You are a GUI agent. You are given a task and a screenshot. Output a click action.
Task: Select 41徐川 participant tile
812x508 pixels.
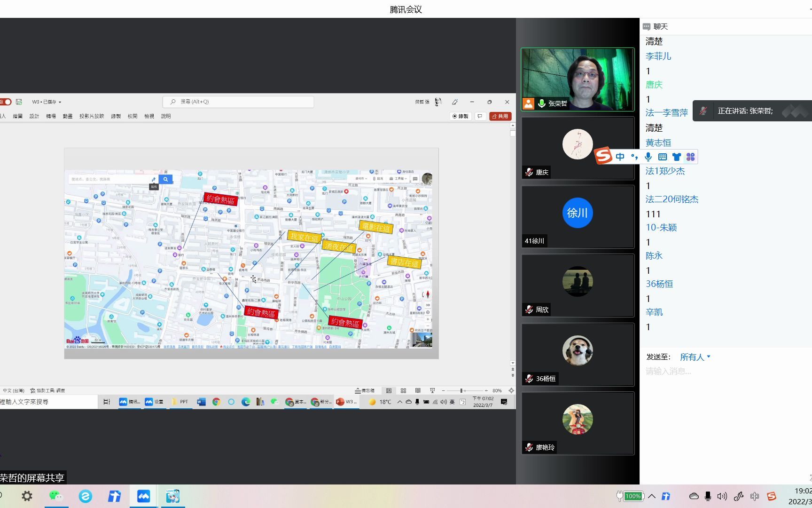point(578,216)
